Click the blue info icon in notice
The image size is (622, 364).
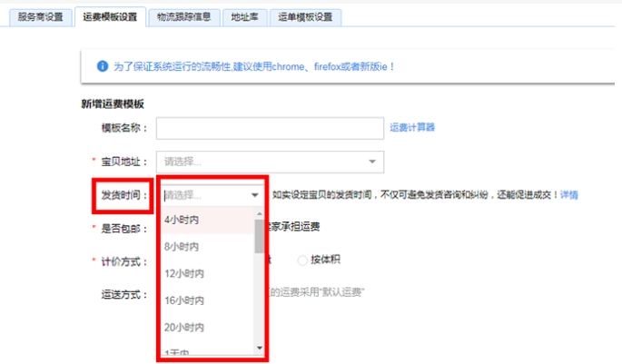[103, 66]
